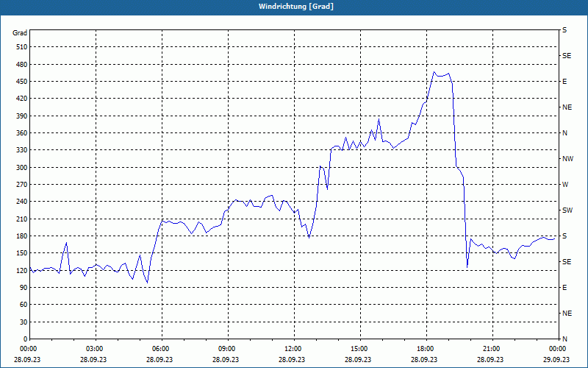Click the 60 y-axis value
The width and height of the screenshot is (588, 368).
coord(24,305)
